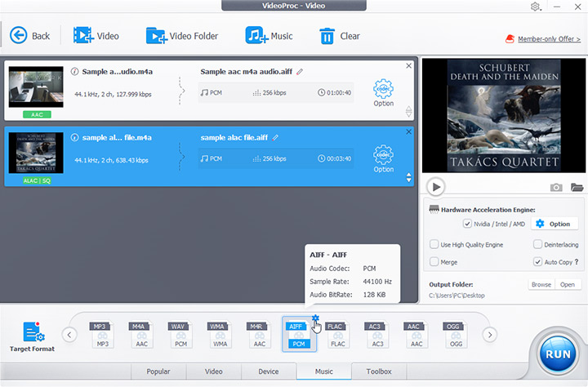Viewport: 588px width, 387px height.
Task: Select WMA output format
Action: 220,335
